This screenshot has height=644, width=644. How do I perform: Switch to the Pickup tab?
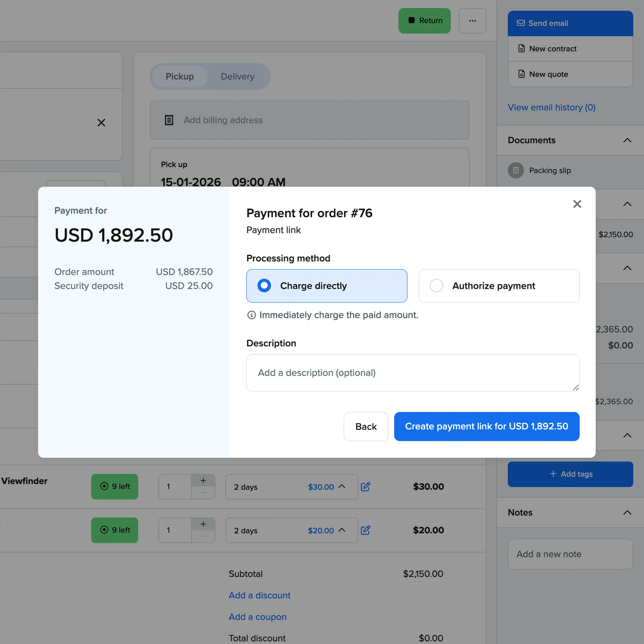click(180, 76)
